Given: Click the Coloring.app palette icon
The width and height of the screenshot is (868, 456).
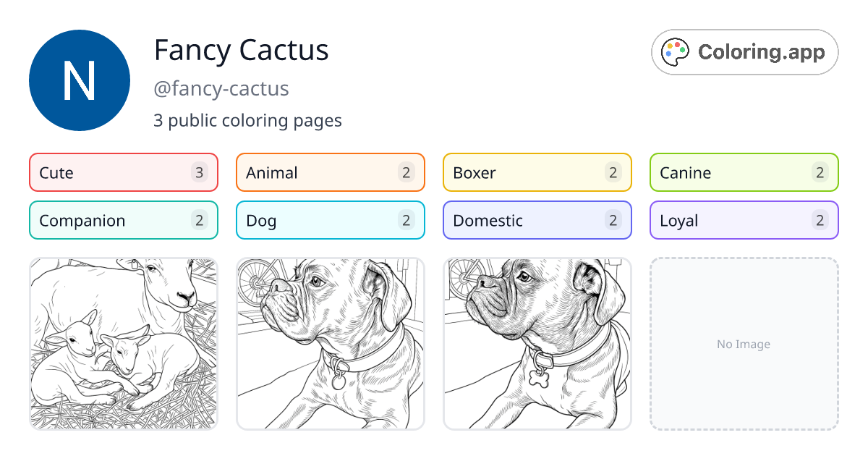Looking at the screenshot, I should click(675, 51).
